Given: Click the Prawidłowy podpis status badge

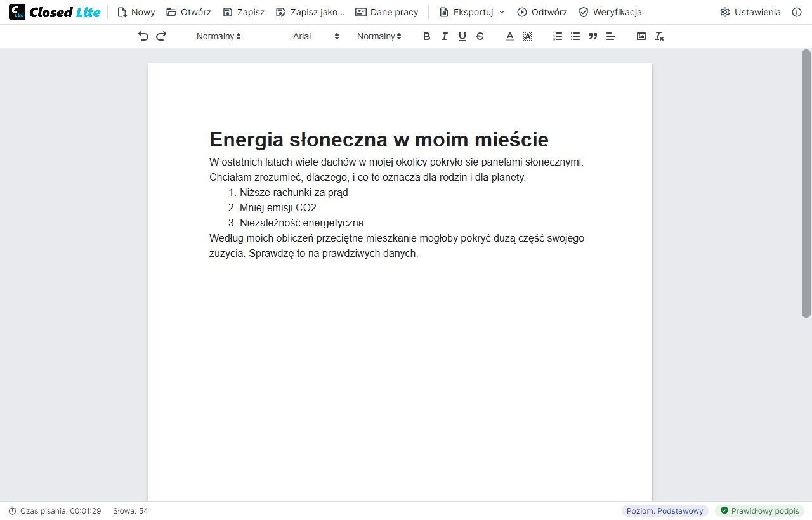Looking at the screenshot, I should (x=759, y=511).
